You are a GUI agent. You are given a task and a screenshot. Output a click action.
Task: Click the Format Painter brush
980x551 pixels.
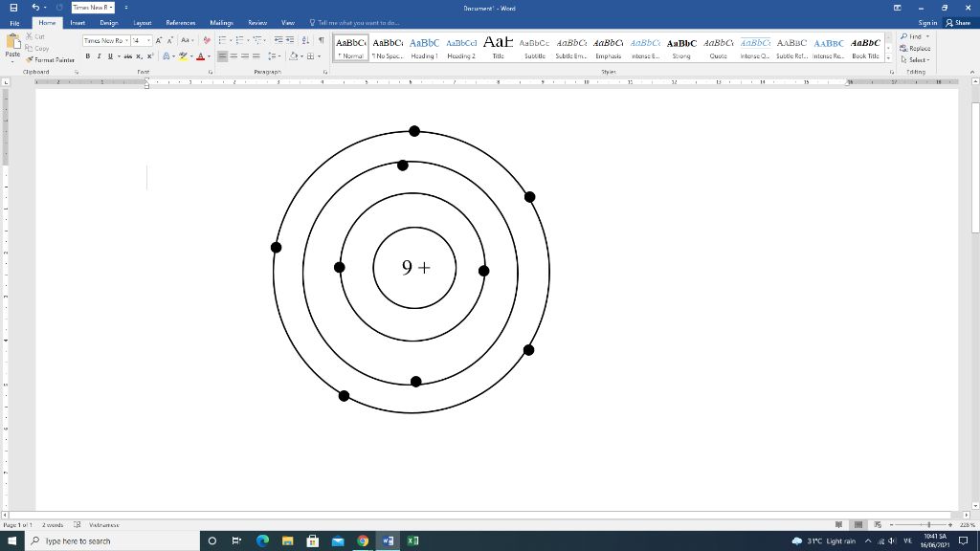point(30,60)
